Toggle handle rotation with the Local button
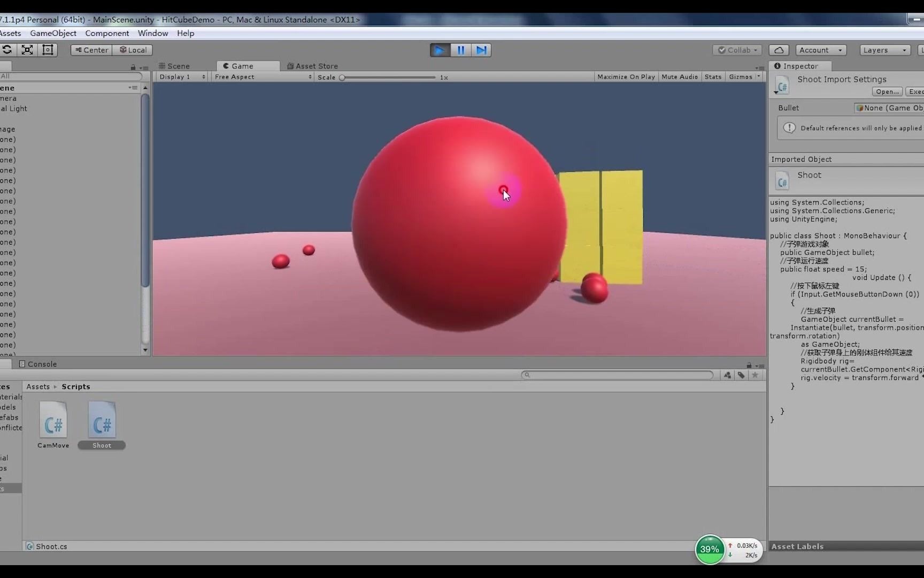Viewport: 924px width, 578px height. (x=133, y=50)
